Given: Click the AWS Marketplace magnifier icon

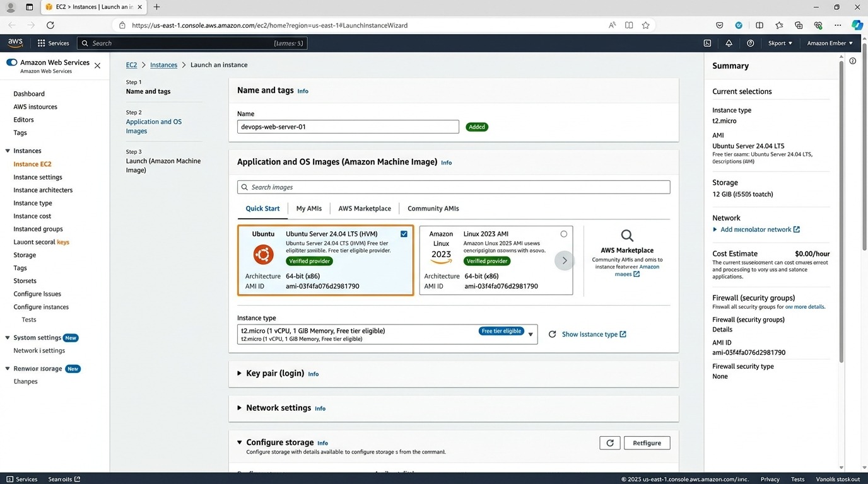Looking at the screenshot, I should [x=627, y=236].
